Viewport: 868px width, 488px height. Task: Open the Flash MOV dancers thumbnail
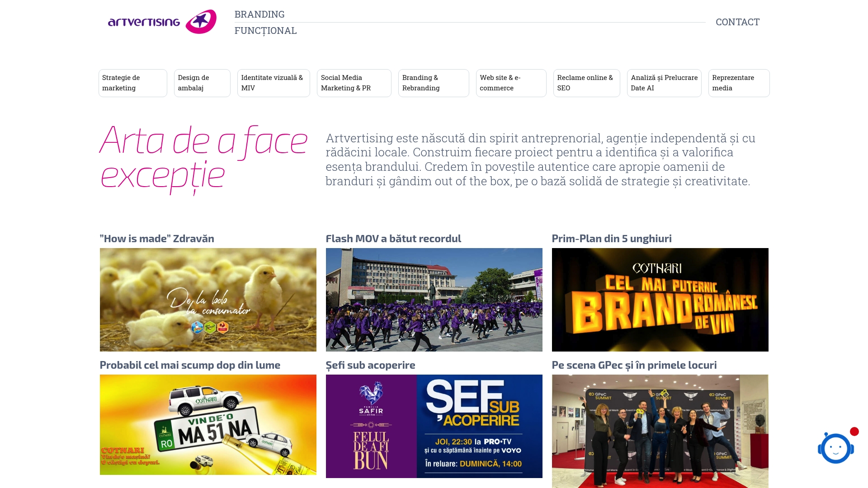434,300
